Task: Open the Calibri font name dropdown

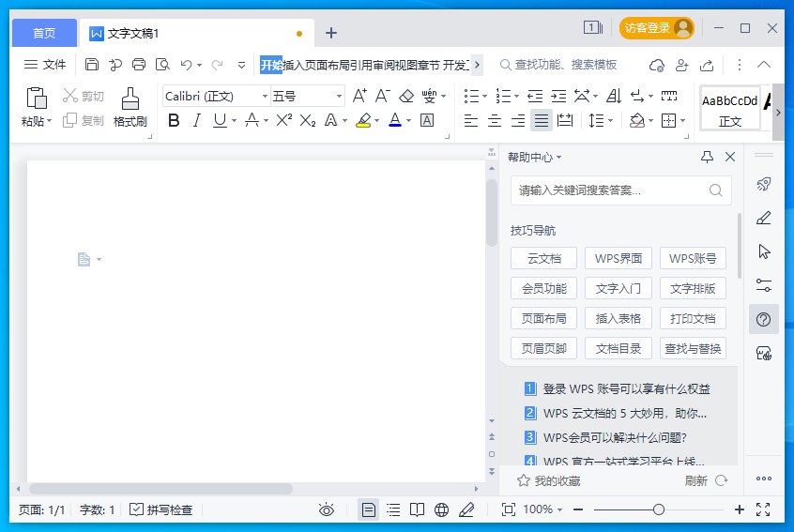Action: pos(265,97)
